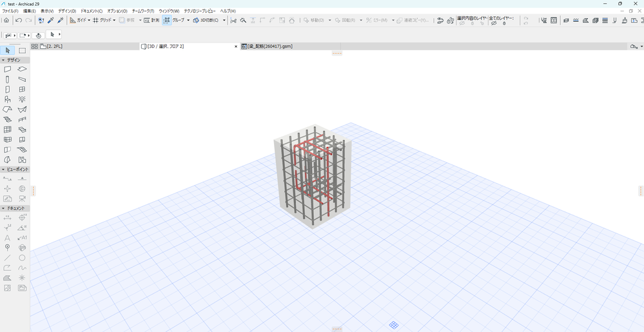This screenshot has height=332, width=644.
Task: Select the Marquee tool
Action: coord(22,50)
